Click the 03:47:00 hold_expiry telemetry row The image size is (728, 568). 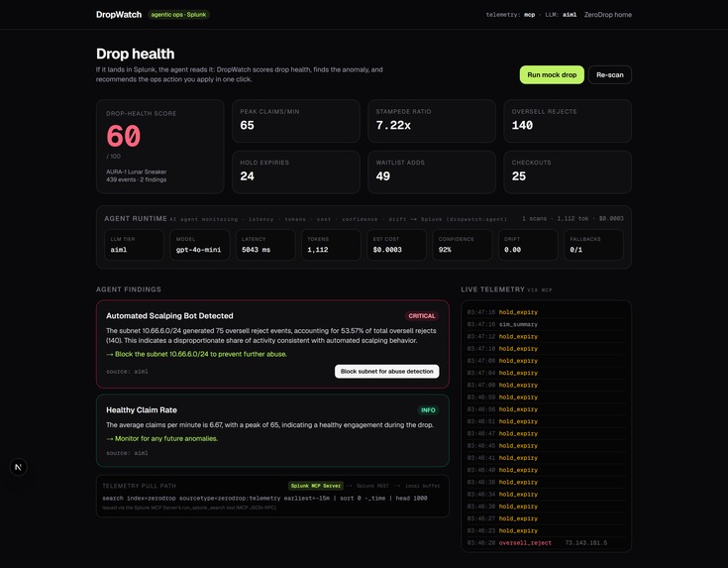click(546, 386)
